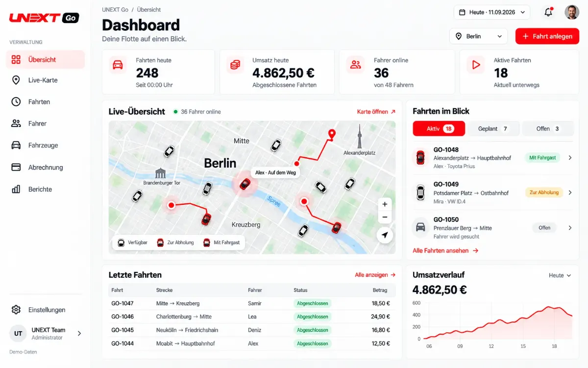
Task: Click the Verfügbar legend car icon
Action: (x=121, y=243)
